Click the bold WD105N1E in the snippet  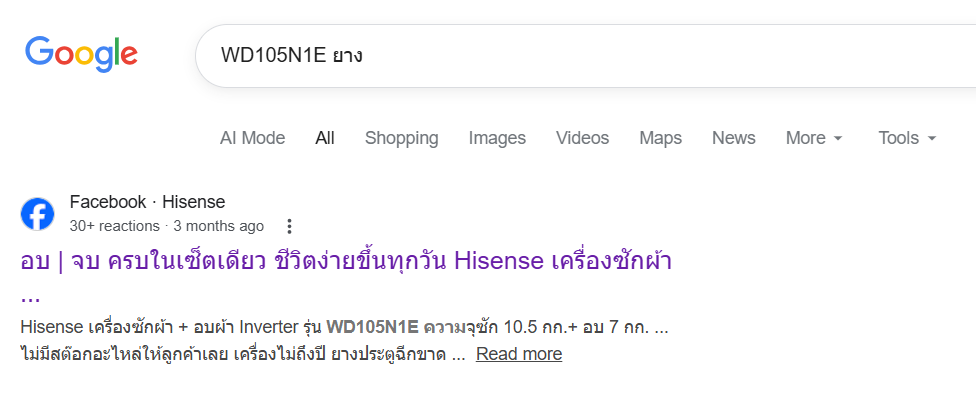point(372,327)
